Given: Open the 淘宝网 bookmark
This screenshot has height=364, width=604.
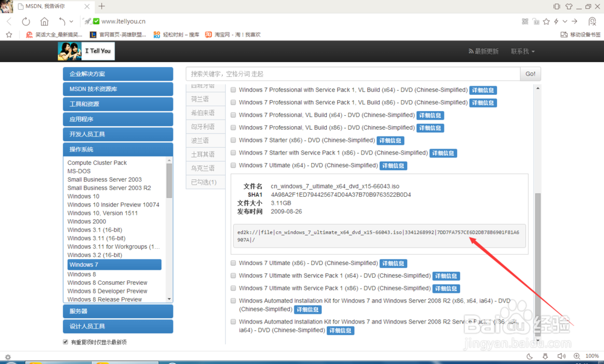Looking at the screenshot, I should click(233, 34).
